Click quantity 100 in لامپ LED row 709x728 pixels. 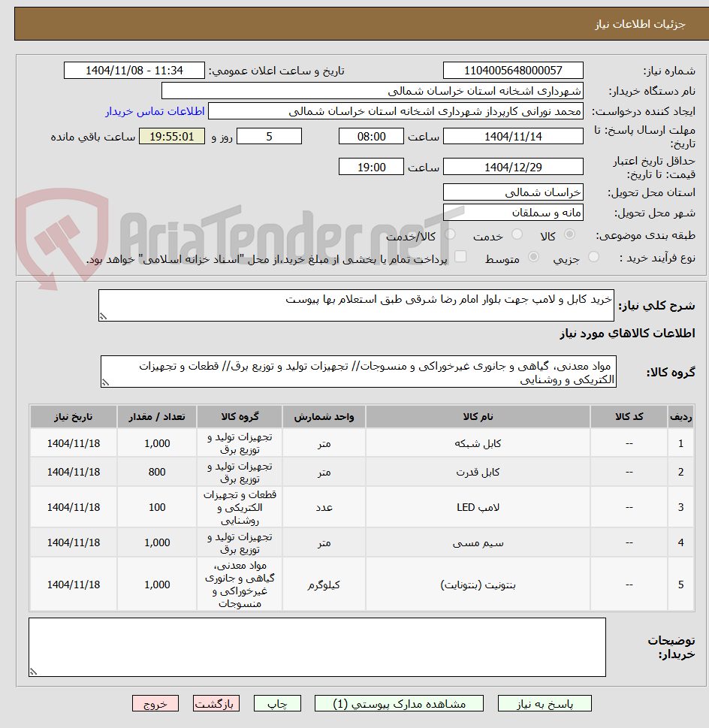point(157,507)
